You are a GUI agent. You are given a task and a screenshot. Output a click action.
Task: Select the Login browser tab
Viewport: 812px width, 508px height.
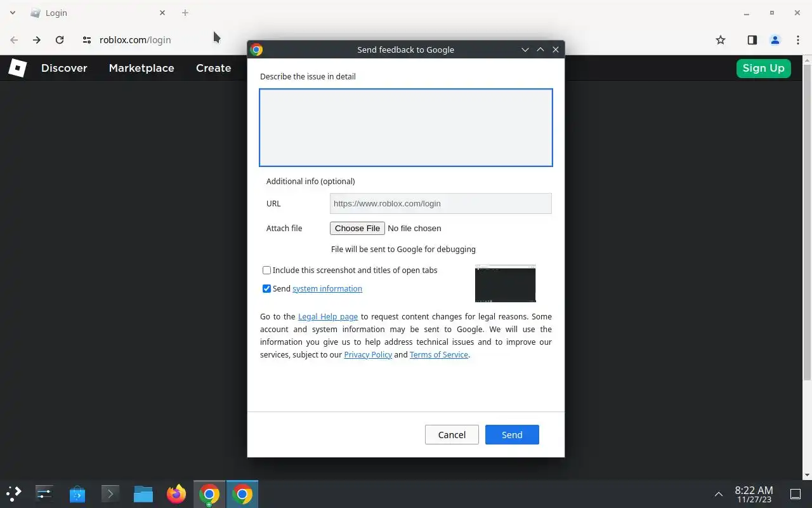pyautogui.click(x=97, y=13)
